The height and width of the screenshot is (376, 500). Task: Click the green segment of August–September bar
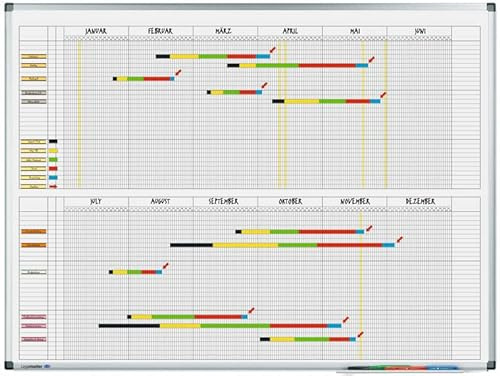(173, 317)
